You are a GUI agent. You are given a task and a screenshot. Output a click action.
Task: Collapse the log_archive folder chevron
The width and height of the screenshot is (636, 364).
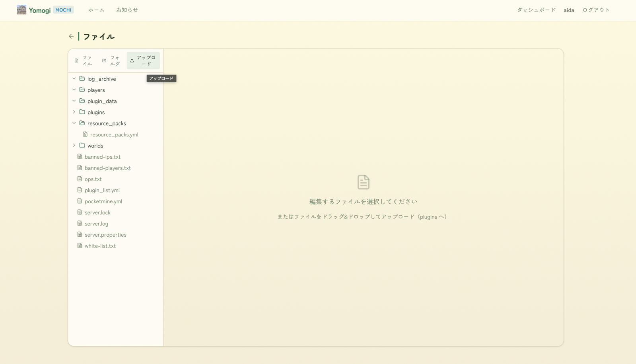tap(74, 79)
